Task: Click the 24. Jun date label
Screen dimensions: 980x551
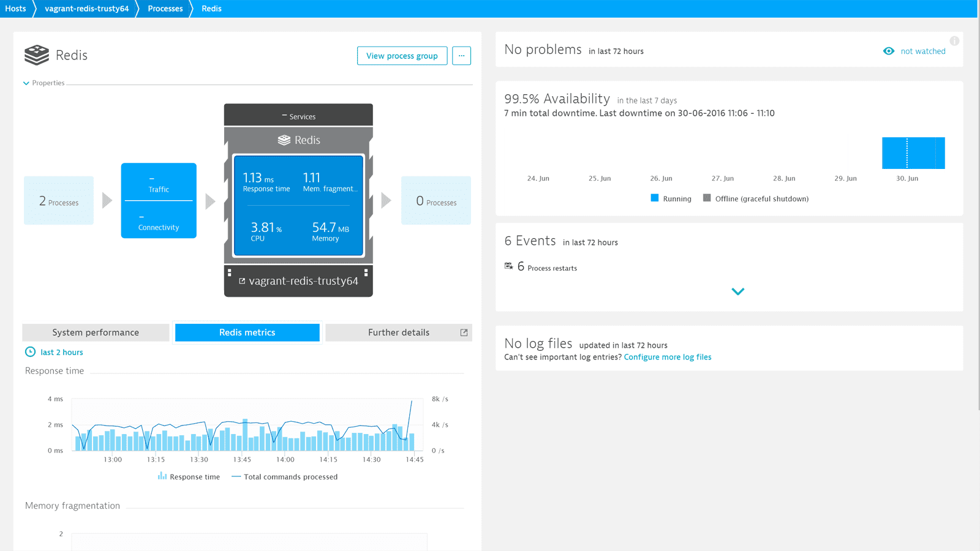Action: click(538, 178)
